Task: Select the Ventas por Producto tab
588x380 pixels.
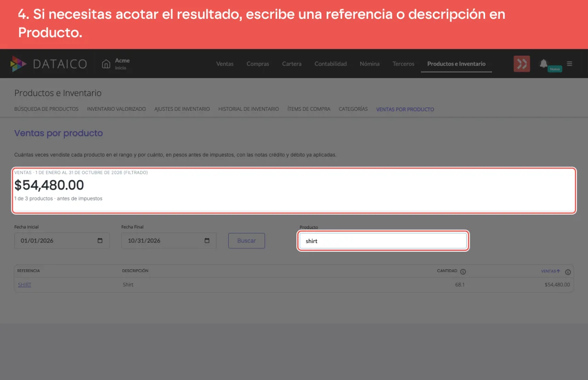Action: [405, 109]
